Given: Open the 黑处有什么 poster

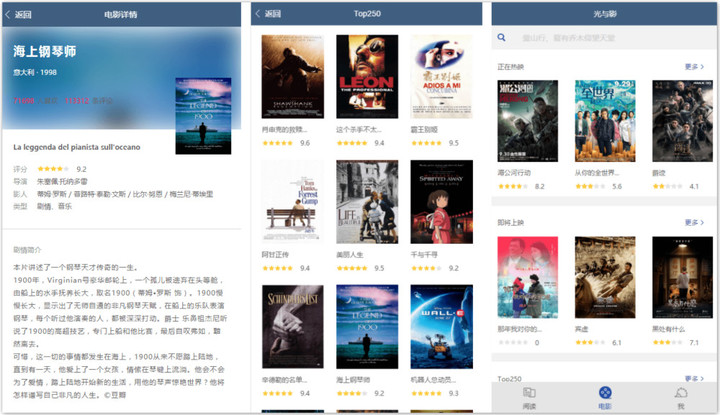Looking at the screenshot, I should coord(682,277).
